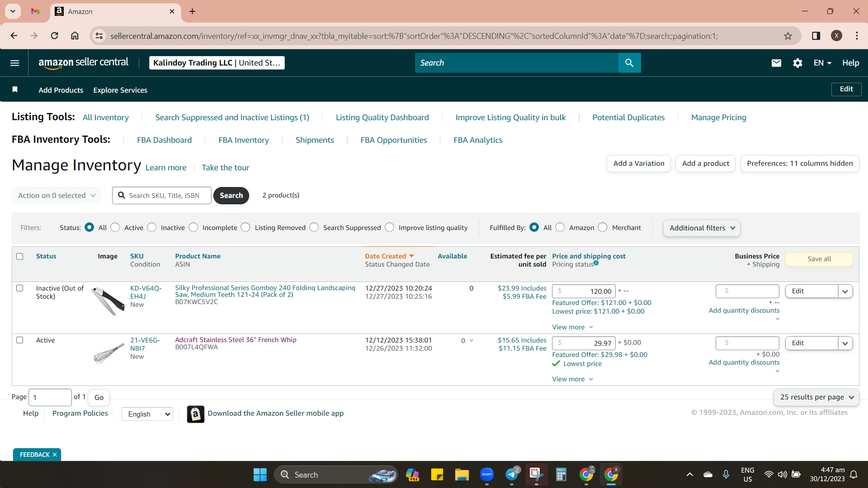
Task: Open the English footer language selector
Action: click(147, 414)
